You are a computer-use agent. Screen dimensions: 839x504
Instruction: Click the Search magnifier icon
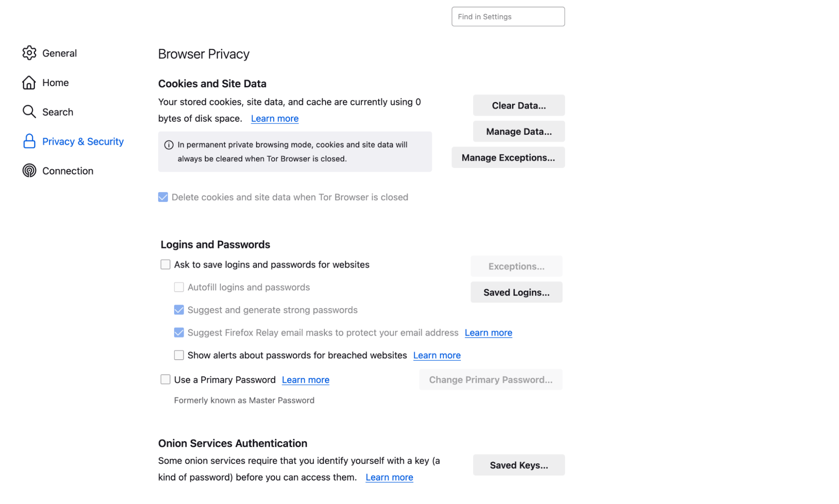tap(29, 112)
